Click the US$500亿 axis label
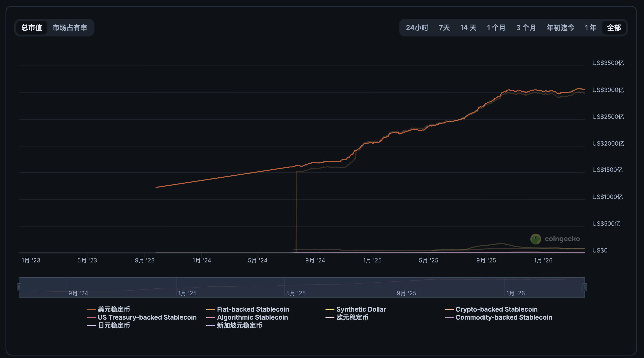 click(x=606, y=224)
